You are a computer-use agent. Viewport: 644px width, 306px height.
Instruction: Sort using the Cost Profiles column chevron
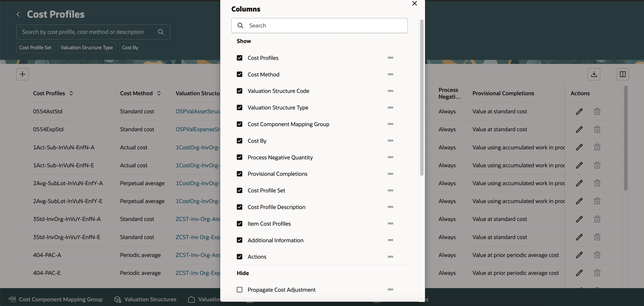[x=71, y=93]
